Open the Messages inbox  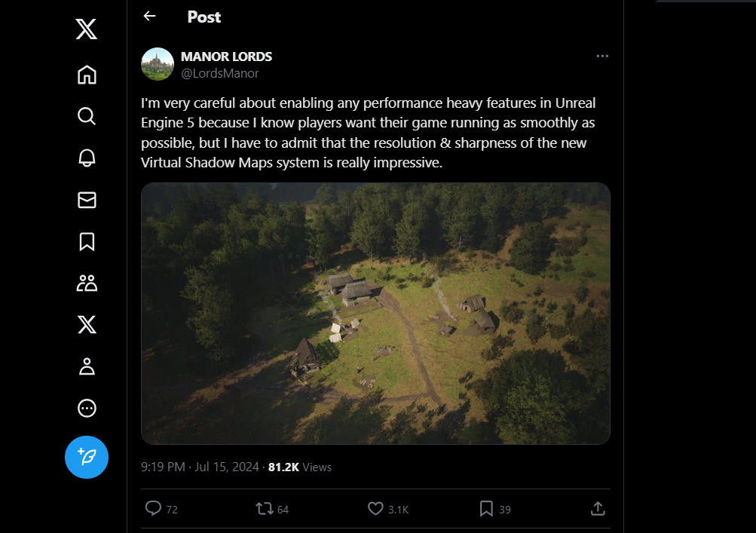coord(87,200)
